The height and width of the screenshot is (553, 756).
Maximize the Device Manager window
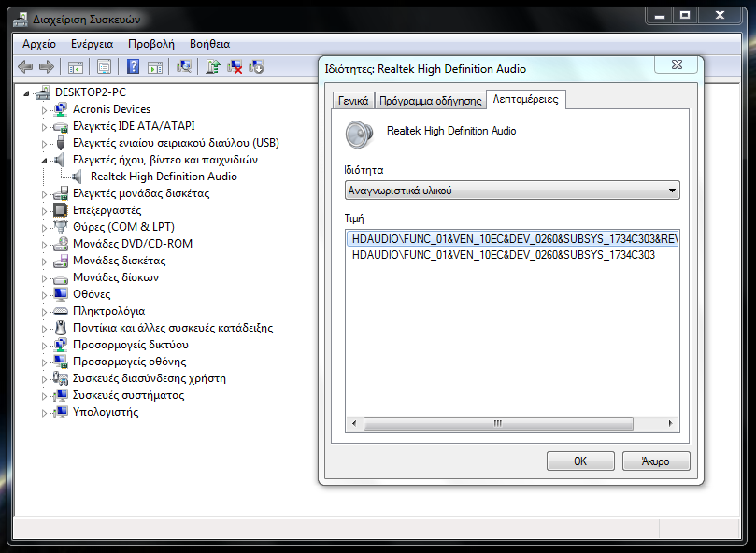tap(685, 16)
